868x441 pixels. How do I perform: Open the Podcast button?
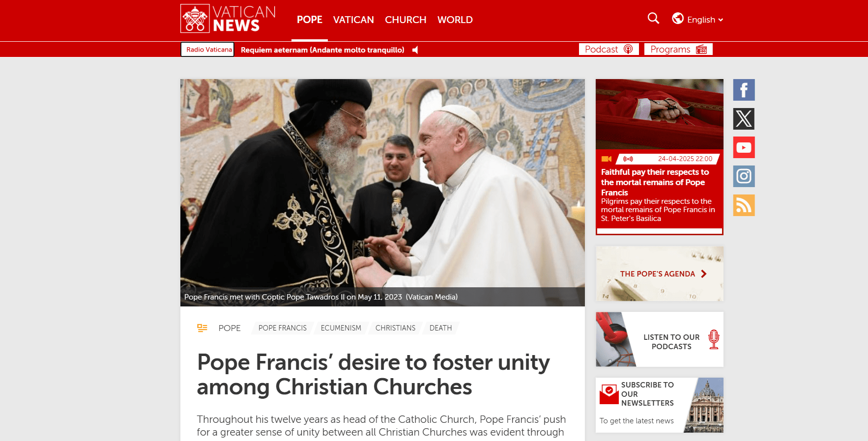pyautogui.click(x=608, y=49)
